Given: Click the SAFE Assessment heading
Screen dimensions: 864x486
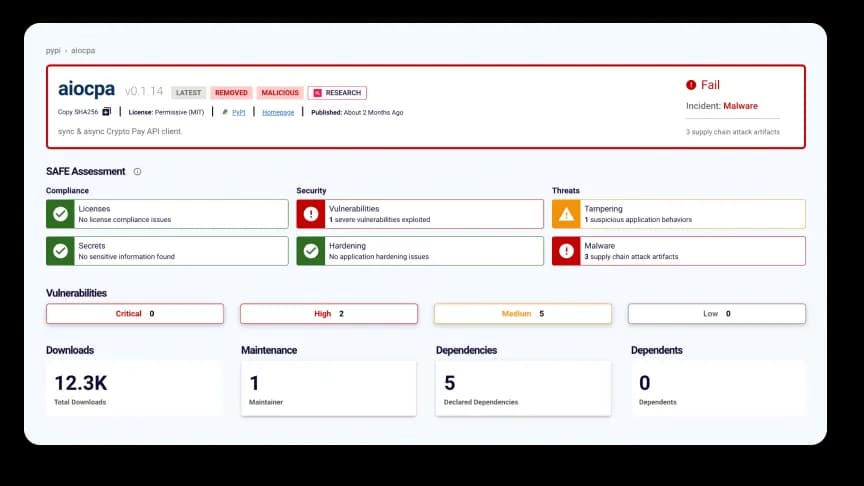Looking at the screenshot, I should [x=85, y=171].
